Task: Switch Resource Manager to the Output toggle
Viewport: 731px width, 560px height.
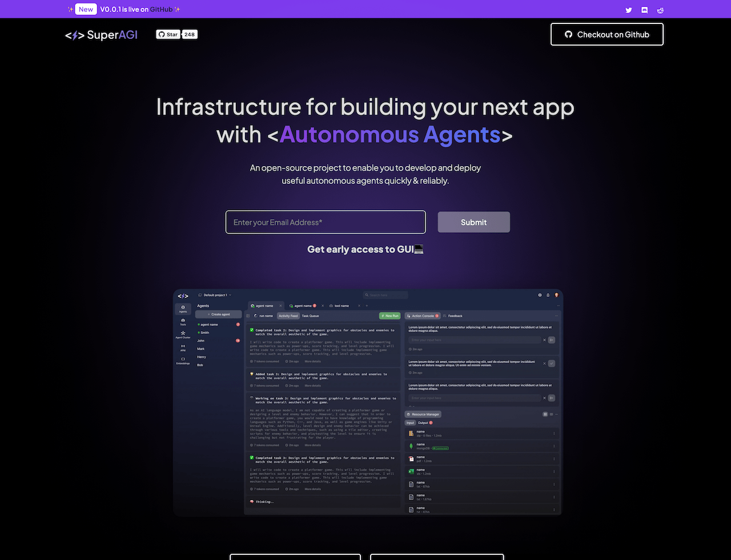Action: tap(423, 423)
